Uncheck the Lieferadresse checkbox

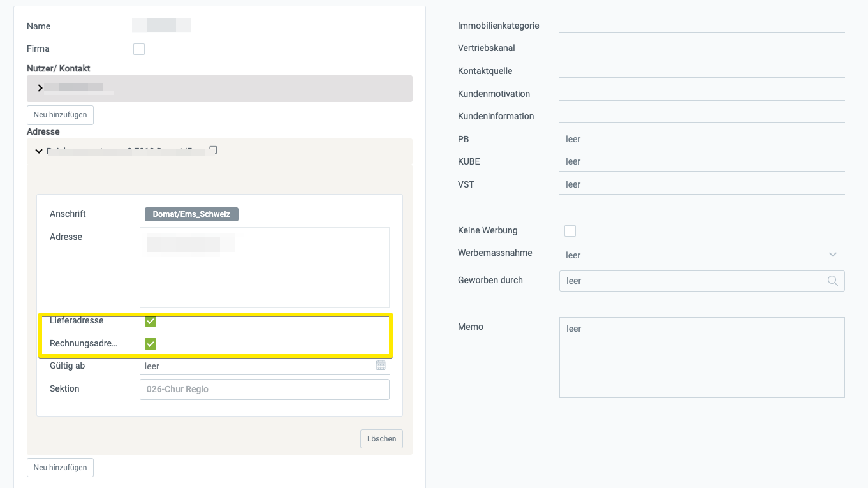tap(151, 321)
